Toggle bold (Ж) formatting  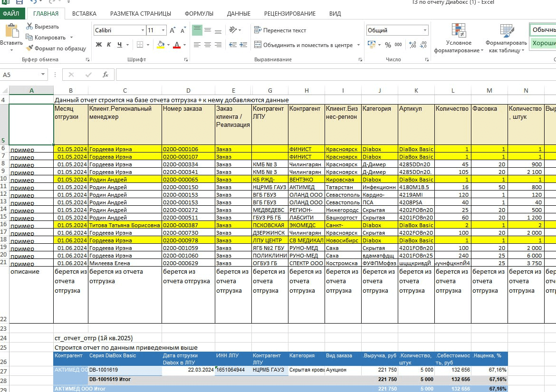coord(98,45)
